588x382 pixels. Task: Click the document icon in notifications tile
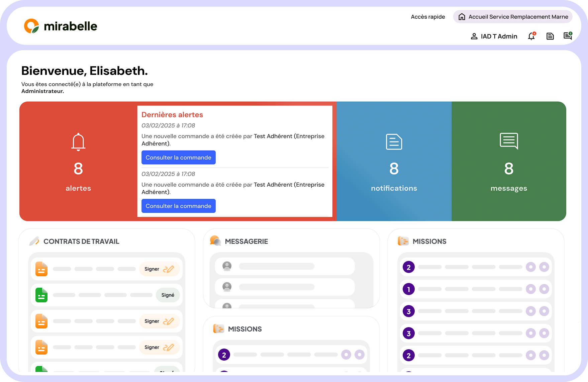point(394,141)
